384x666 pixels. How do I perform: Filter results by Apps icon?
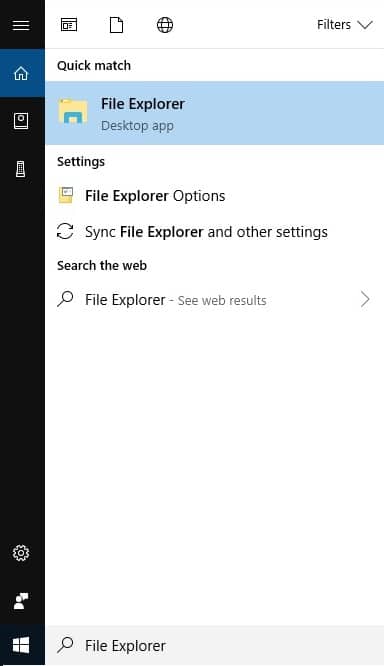[x=69, y=25]
